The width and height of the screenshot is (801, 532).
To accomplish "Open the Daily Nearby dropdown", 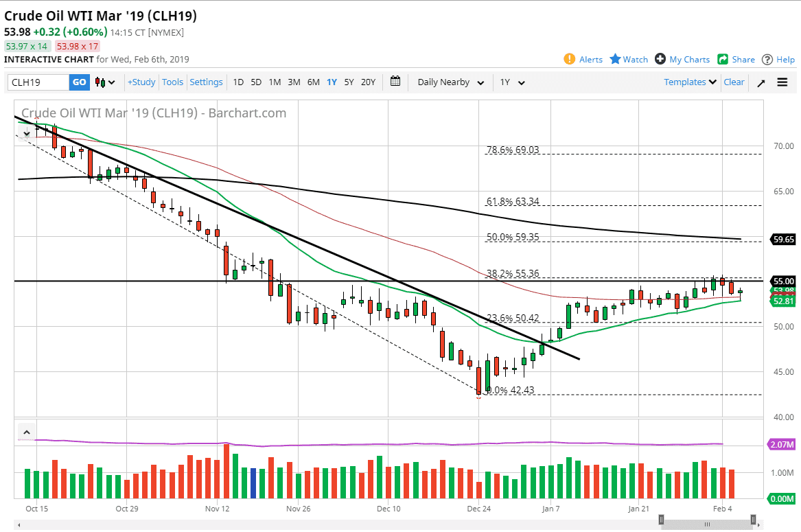I will (x=450, y=82).
